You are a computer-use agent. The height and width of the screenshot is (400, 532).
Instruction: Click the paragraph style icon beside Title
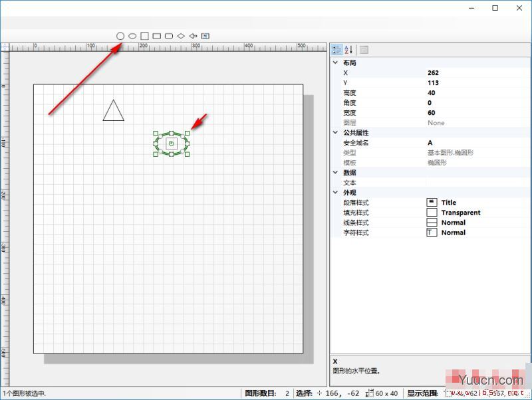pyautogui.click(x=432, y=203)
